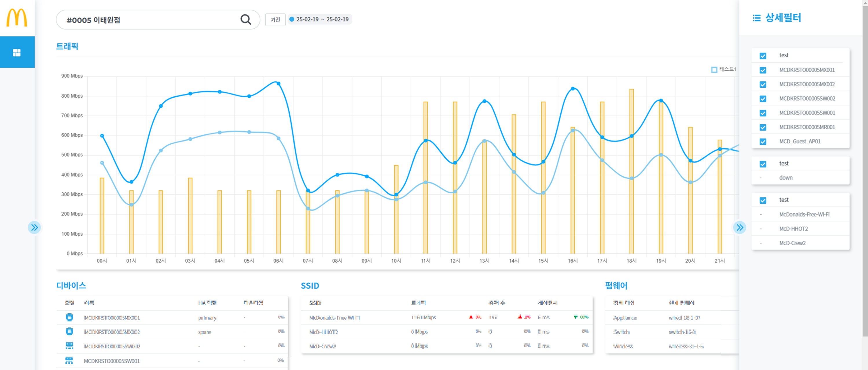
Task: Uncheck the MCDKRSTO00005MX001 checkbox
Action: tap(763, 70)
